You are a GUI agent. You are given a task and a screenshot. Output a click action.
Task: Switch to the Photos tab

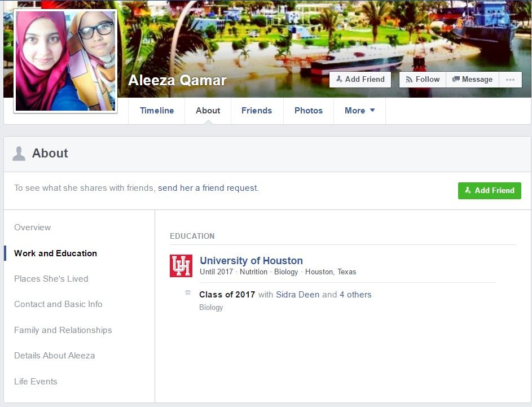tap(308, 111)
